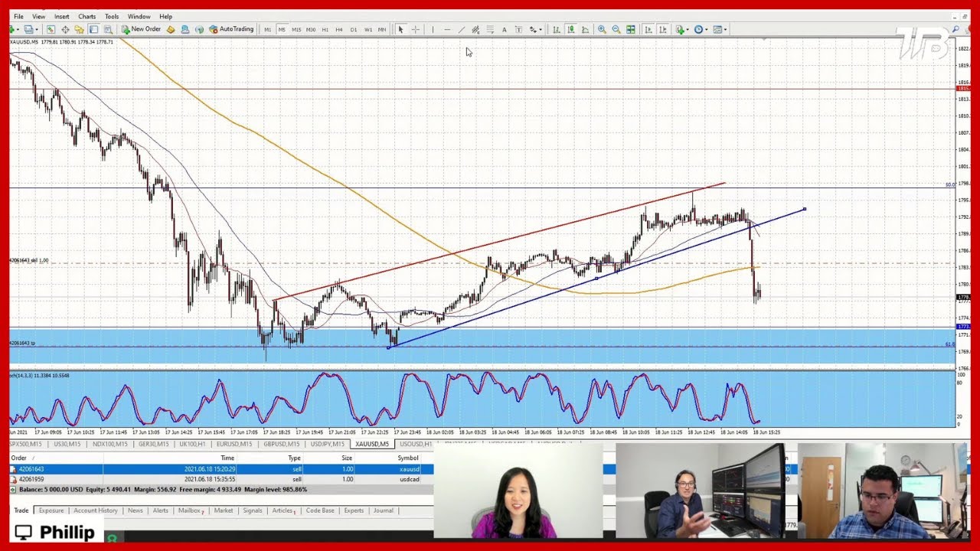This screenshot has height=551, width=980.
Task: Sort orders by the Symbol column
Action: [x=408, y=458]
